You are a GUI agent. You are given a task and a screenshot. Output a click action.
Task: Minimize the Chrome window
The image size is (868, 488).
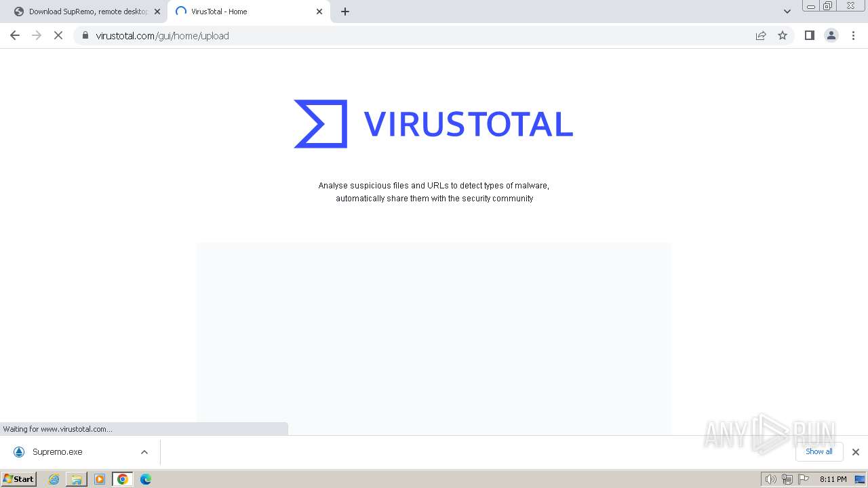click(811, 6)
